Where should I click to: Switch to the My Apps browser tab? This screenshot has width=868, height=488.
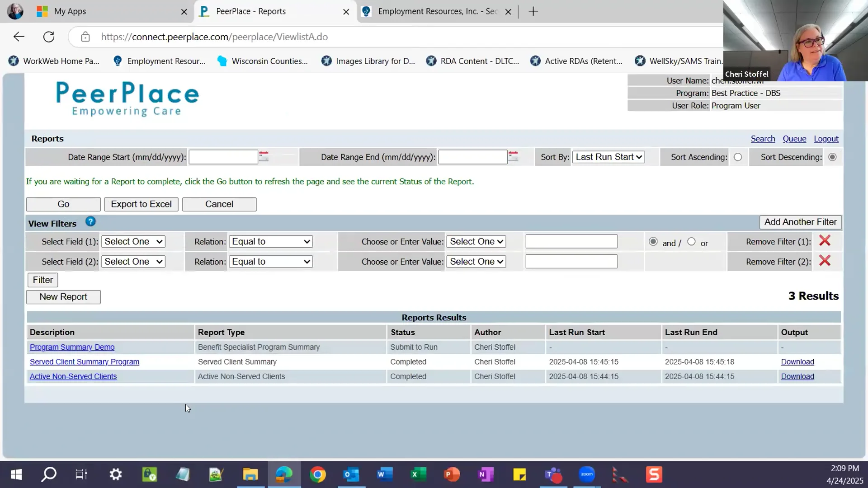click(x=70, y=11)
